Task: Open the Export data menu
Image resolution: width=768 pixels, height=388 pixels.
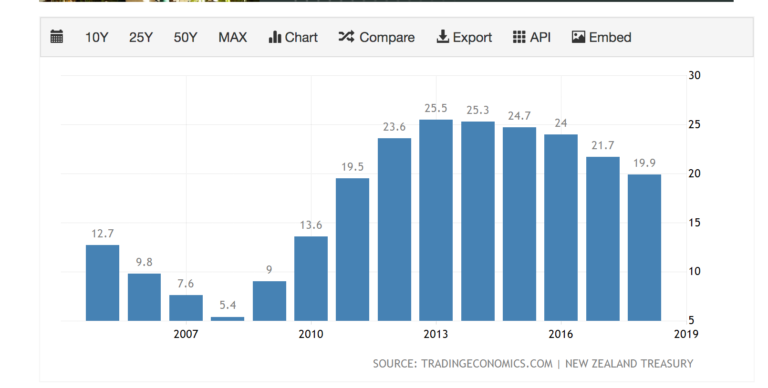Action: pos(464,37)
